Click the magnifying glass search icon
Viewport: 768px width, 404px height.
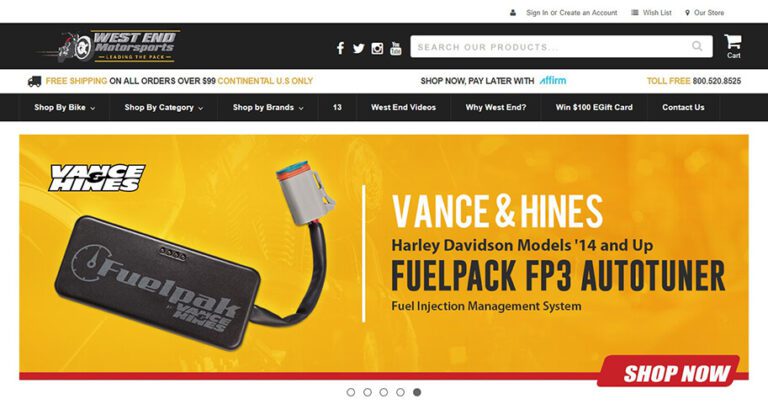click(x=697, y=46)
